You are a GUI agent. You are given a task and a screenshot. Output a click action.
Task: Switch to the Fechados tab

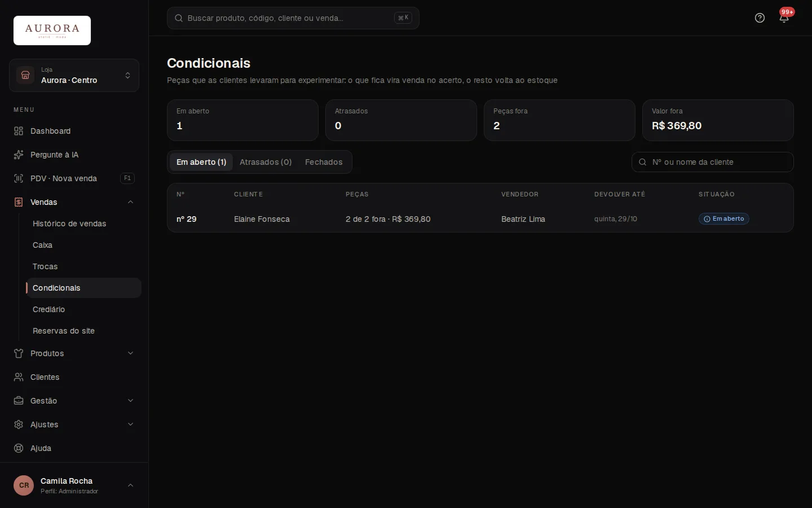(x=324, y=162)
